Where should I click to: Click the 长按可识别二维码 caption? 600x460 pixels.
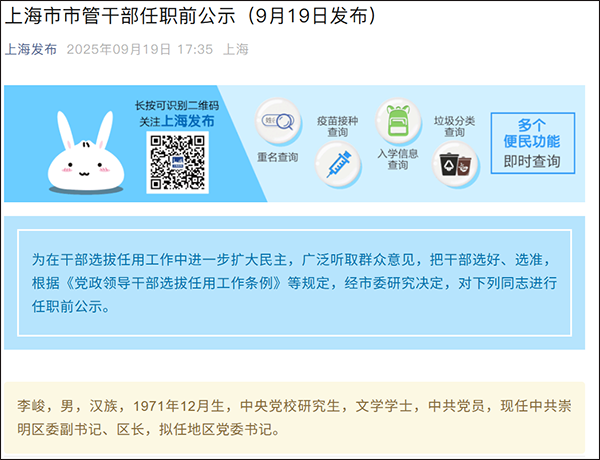[x=176, y=105]
